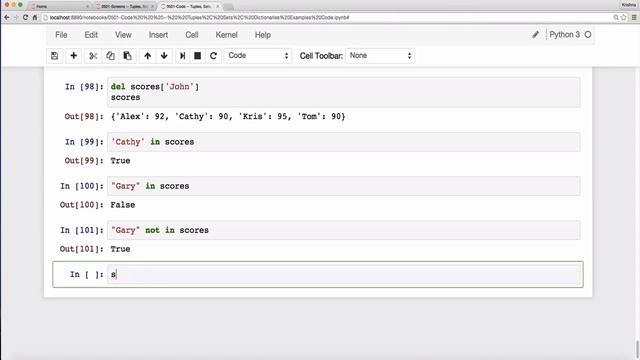This screenshot has height=360, width=640.
Task: Open the Cell menu
Action: [x=192, y=35]
